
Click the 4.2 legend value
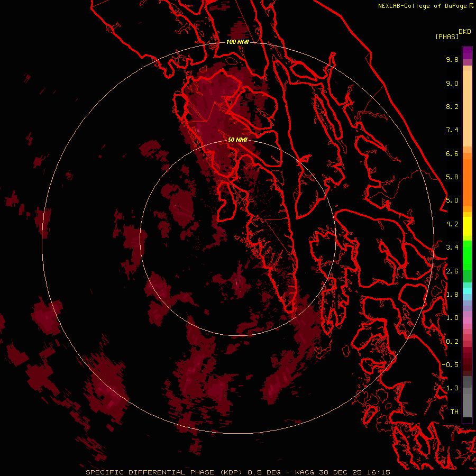pyautogui.click(x=452, y=224)
